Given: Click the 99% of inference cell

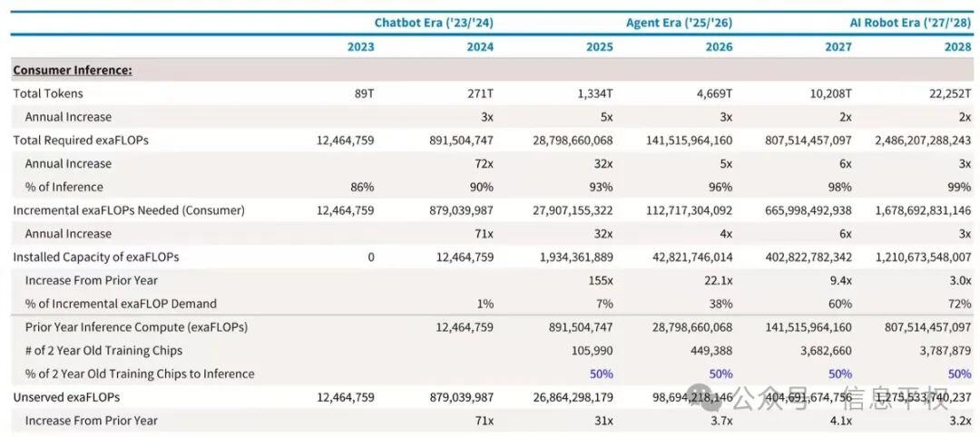Looking at the screenshot, I should click(960, 187).
